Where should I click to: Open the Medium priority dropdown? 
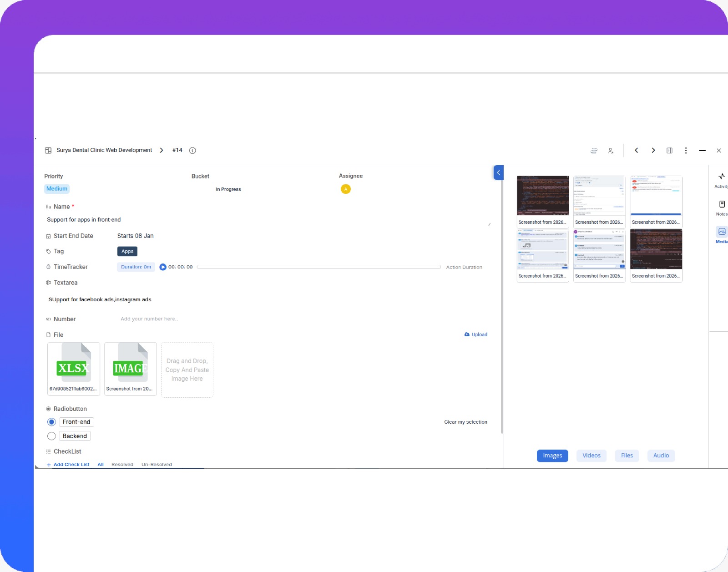pos(57,189)
